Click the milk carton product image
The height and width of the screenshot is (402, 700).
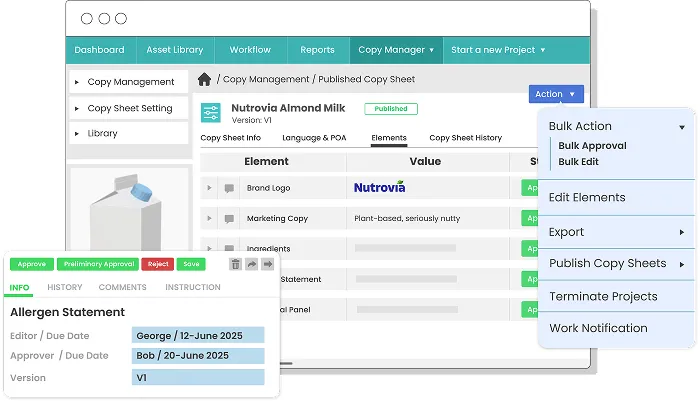[x=126, y=213]
